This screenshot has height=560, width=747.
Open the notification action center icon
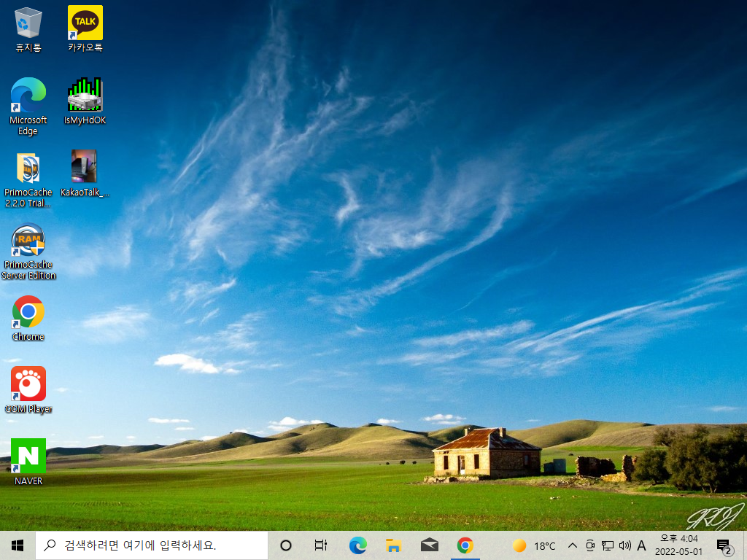click(724, 545)
